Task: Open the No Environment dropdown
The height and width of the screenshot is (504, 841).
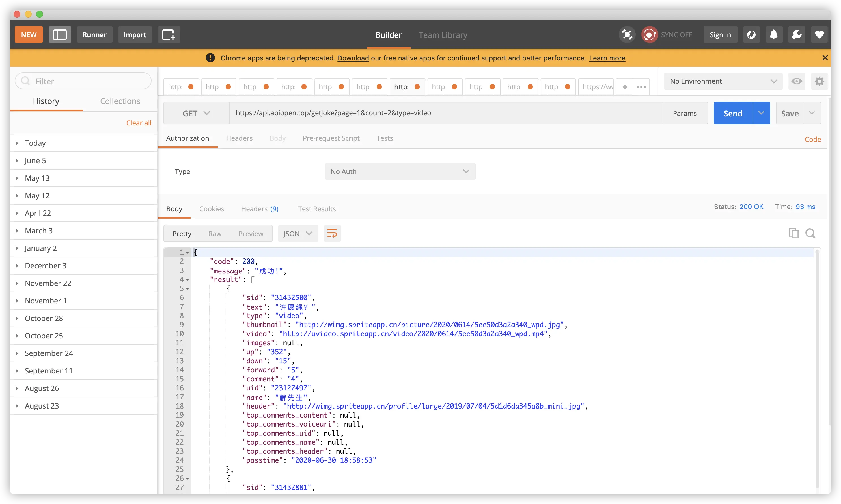Action: click(x=723, y=81)
